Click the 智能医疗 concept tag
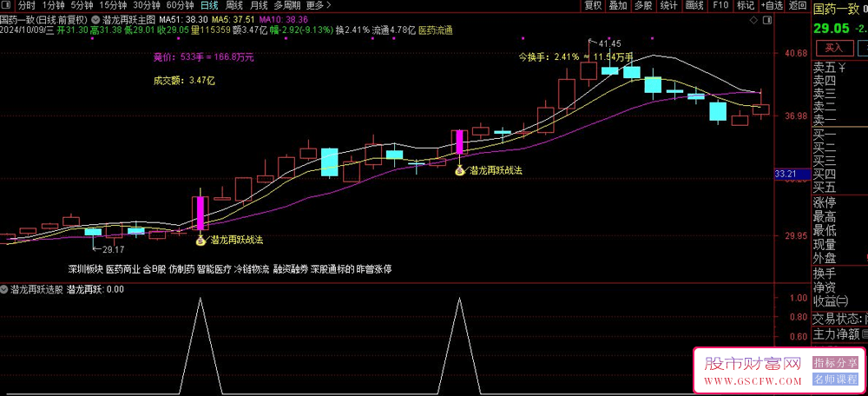This screenshot has height=396, width=868. [214, 270]
